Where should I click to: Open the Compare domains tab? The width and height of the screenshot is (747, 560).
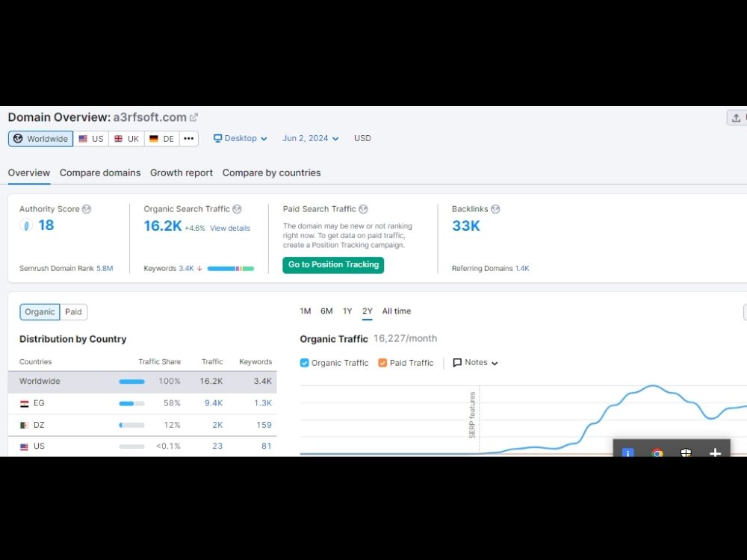coord(100,173)
